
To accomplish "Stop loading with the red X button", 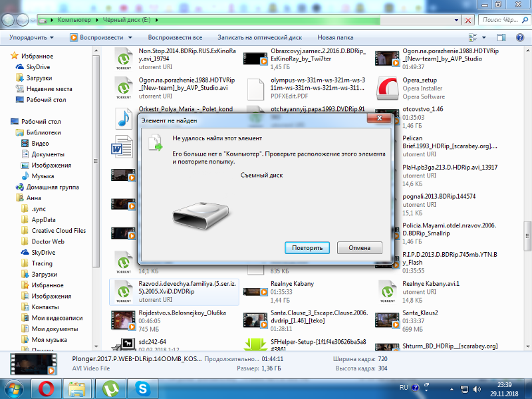I will point(468,21).
